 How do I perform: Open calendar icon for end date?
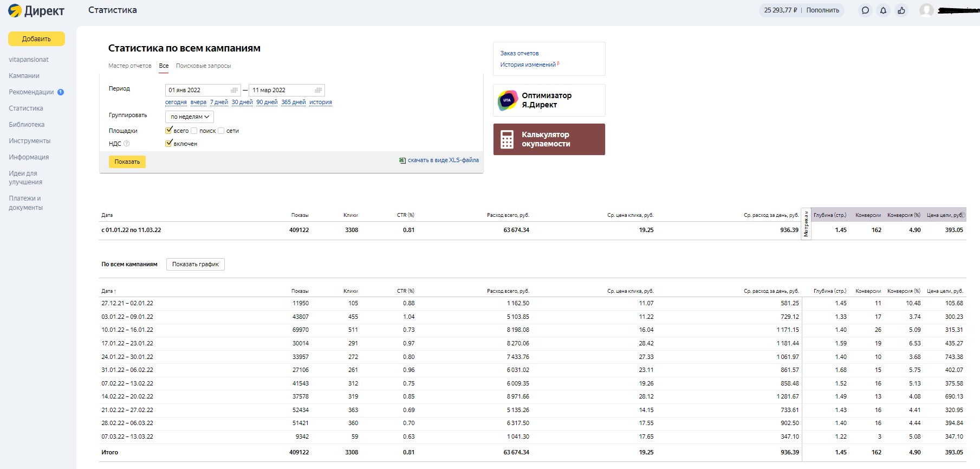coord(318,90)
